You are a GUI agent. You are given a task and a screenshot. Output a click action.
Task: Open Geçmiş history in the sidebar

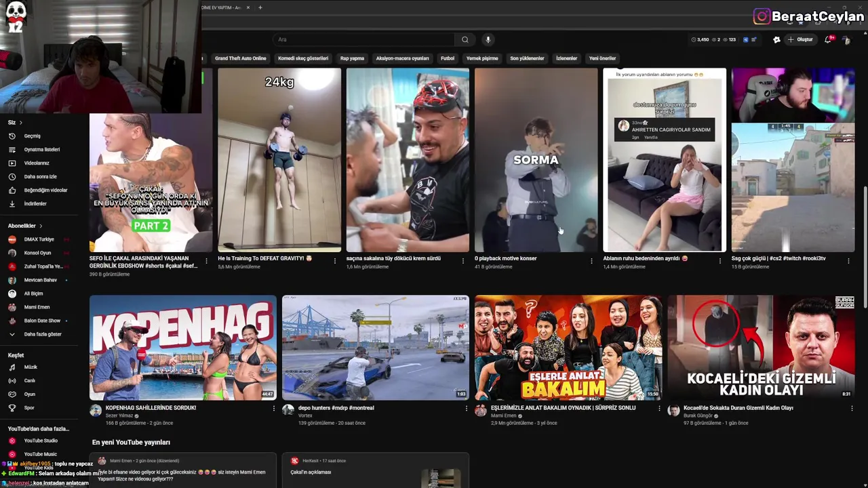tap(32, 136)
